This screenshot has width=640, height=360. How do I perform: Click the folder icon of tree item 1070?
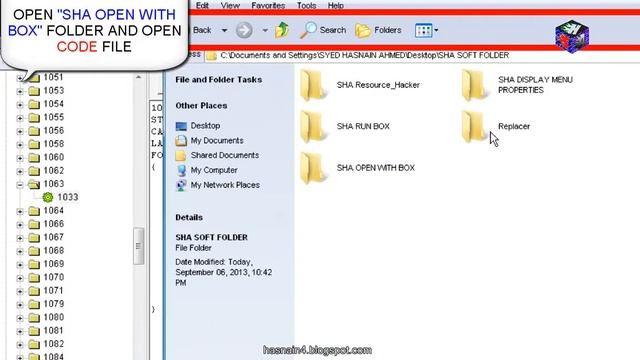tap(34, 278)
